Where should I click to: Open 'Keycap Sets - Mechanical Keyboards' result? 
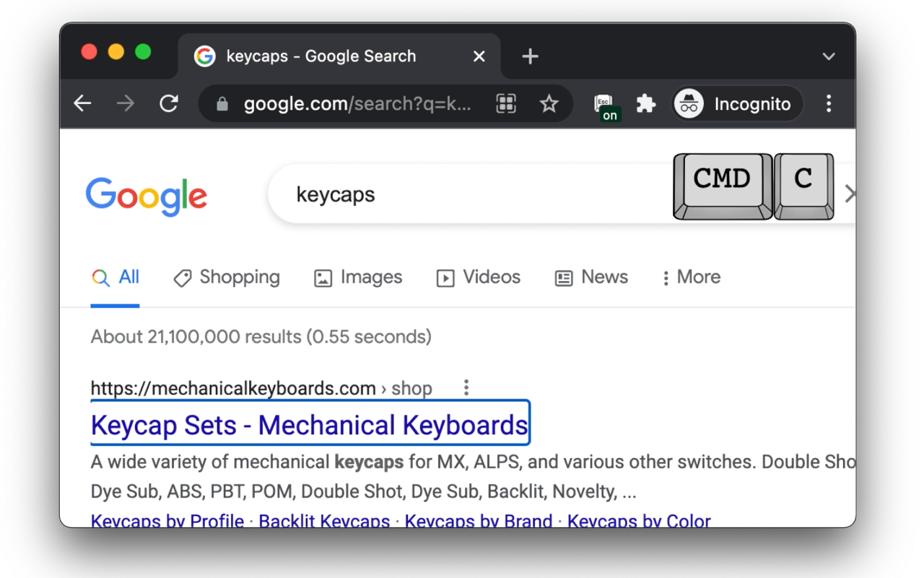(310, 426)
